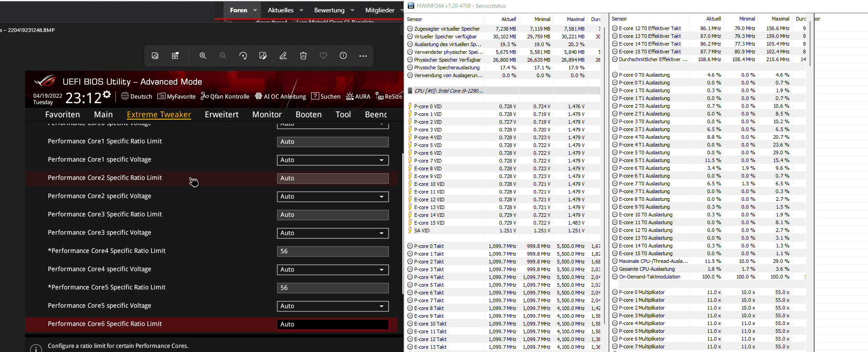Click the info circle icon in BIOS help bar
The height and width of the screenshot is (352, 868).
pos(36,349)
